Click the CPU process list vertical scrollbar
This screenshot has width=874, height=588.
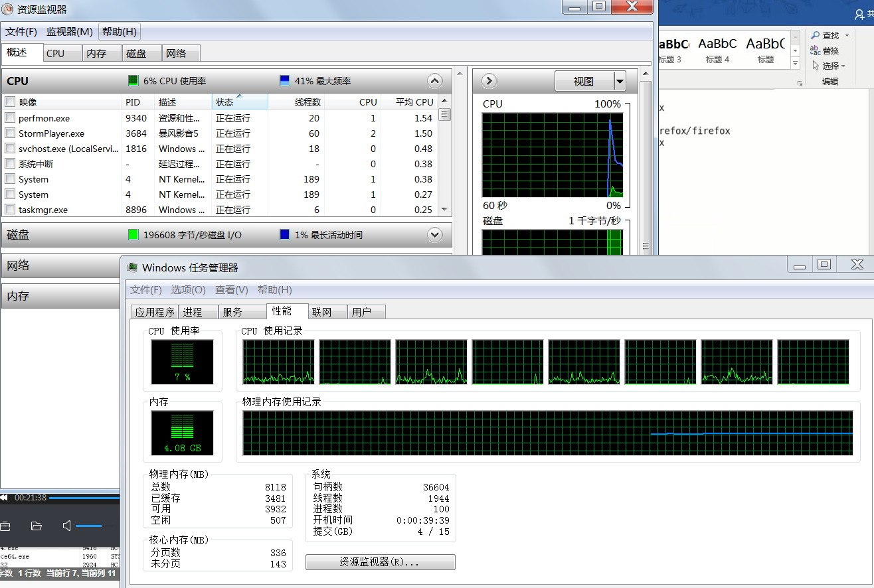445,155
